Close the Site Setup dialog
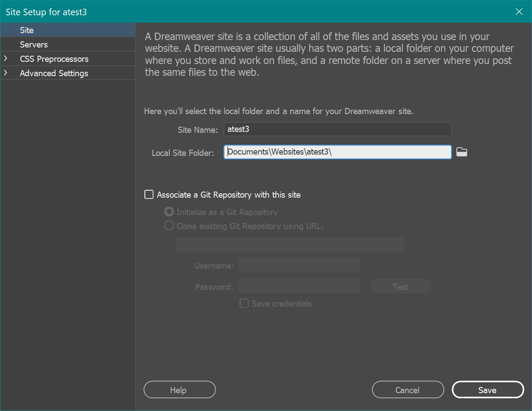 pos(519,12)
